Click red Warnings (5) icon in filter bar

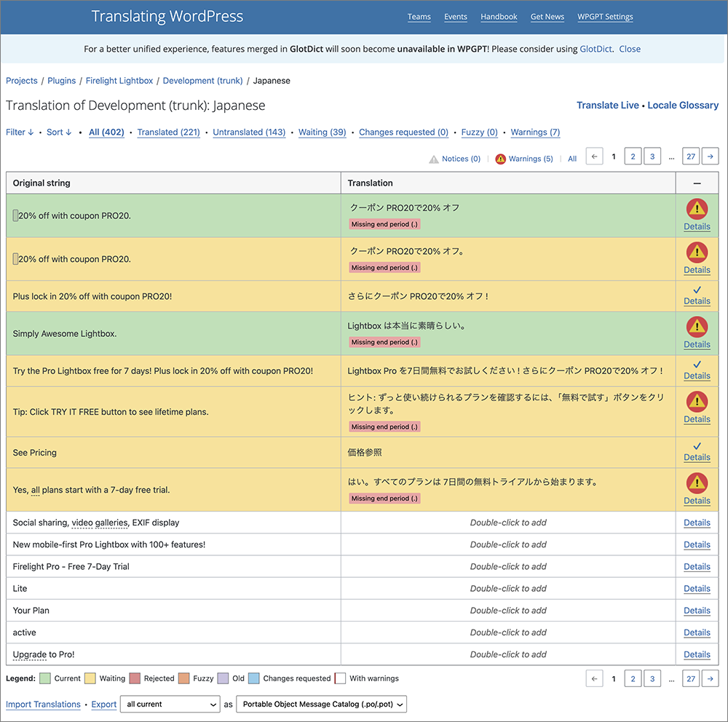500,159
